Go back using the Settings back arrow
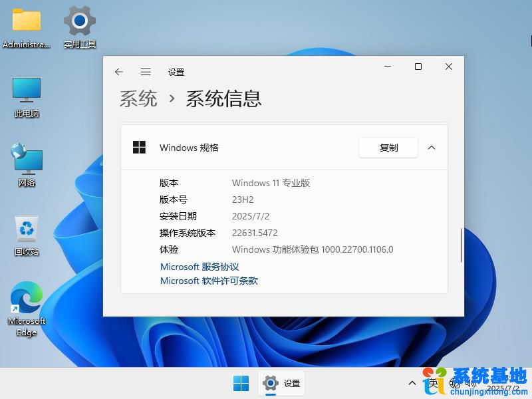This screenshot has height=399, width=532. pyautogui.click(x=119, y=72)
